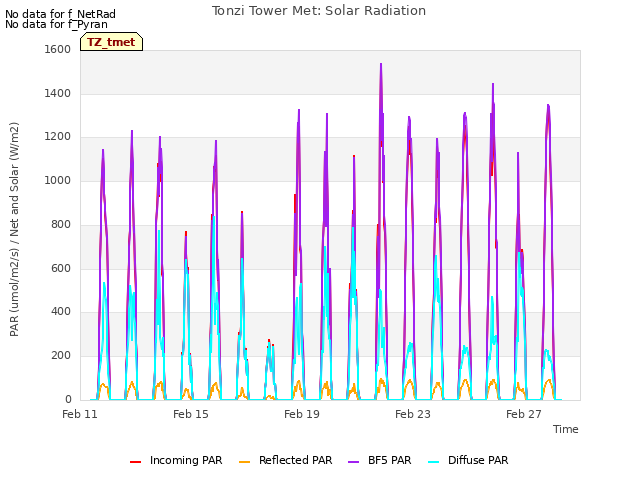Click the 1600 y-axis tick label

click(58, 49)
